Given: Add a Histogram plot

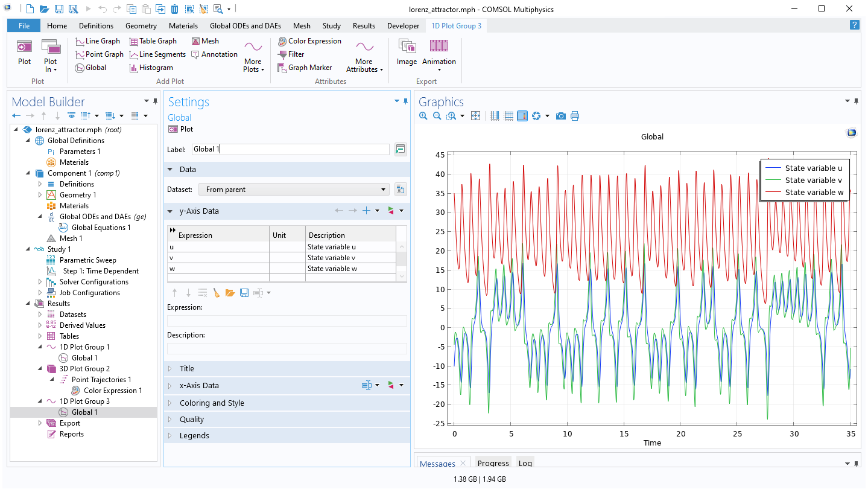Looking at the screenshot, I should click(151, 68).
